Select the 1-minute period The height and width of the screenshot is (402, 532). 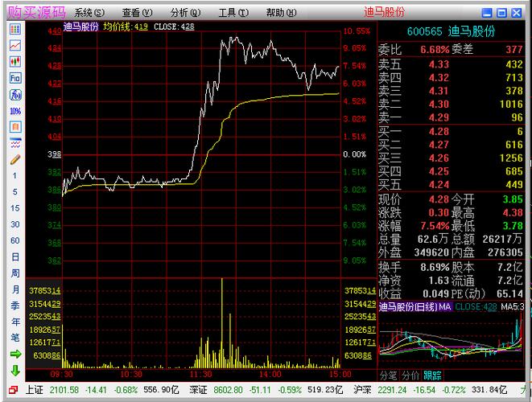tap(14, 175)
